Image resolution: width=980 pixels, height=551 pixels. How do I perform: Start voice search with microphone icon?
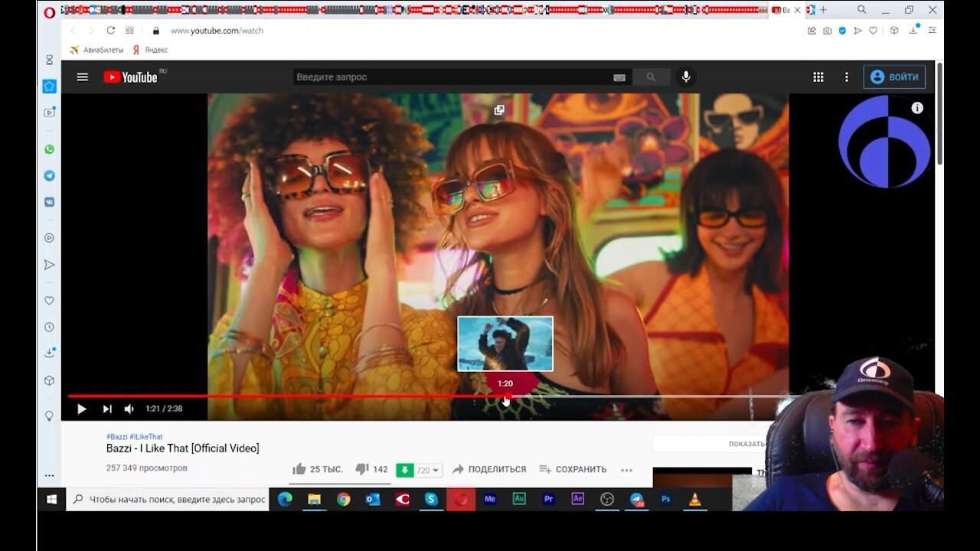686,77
